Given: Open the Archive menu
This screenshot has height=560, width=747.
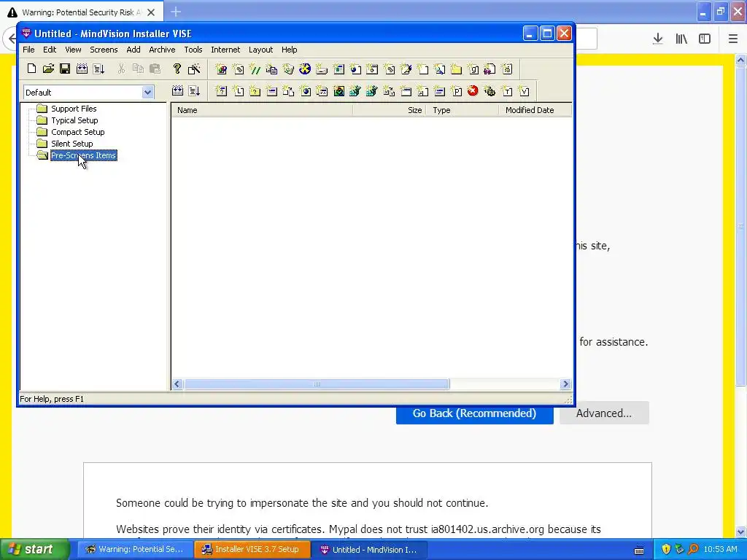Looking at the screenshot, I should click(x=162, y=50).
